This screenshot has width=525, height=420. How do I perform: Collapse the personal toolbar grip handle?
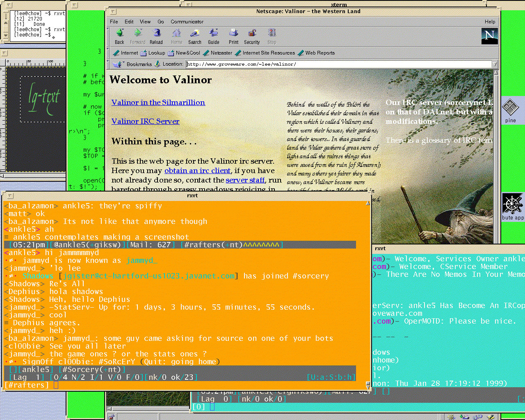point(109,53)
